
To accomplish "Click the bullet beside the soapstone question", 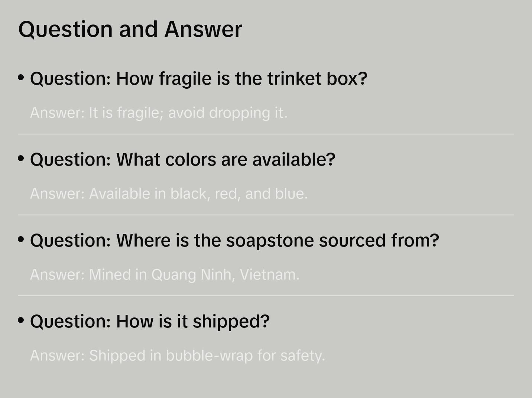I will pos(21,239).
